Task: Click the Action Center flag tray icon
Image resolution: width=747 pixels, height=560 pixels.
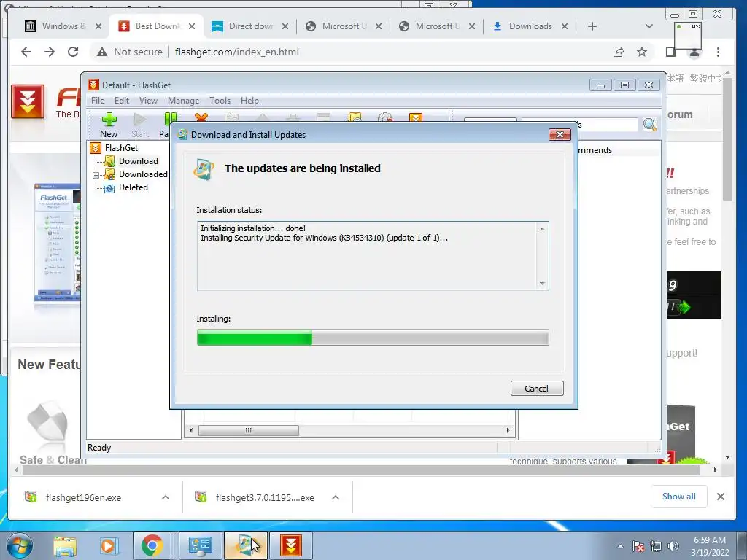Action: coord(638,546)
